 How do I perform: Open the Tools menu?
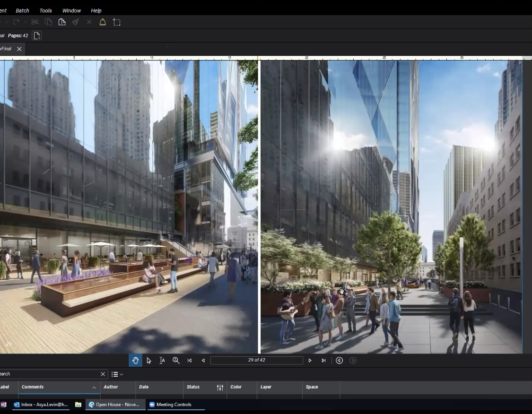(46, 10)
